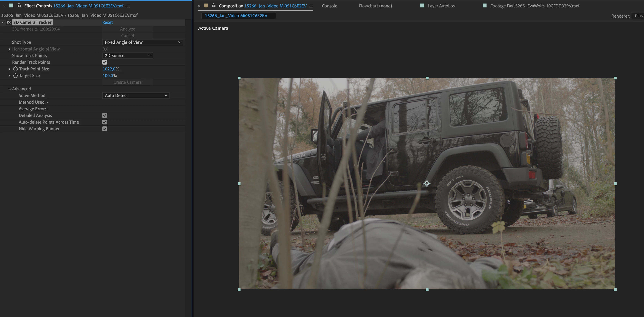Click the top-center layer transform handle
Screen dimensions: 644x317
[x=427, y=78]
